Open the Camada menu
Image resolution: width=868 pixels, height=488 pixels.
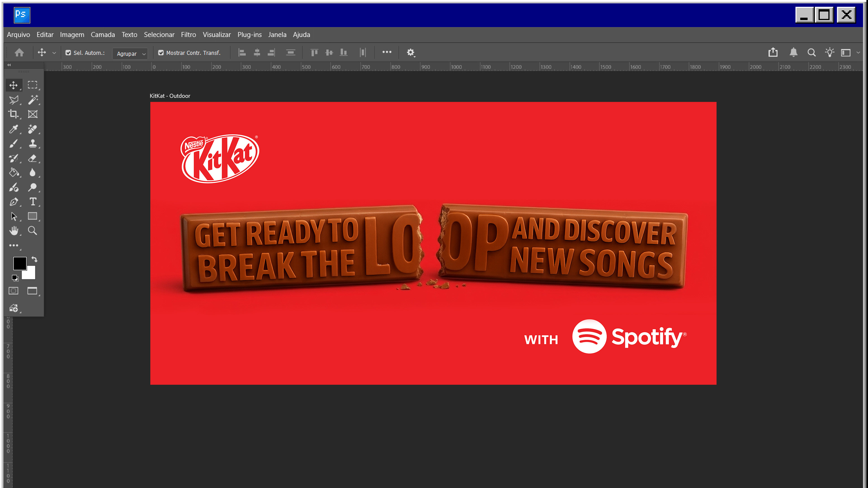tap(103, 35)
